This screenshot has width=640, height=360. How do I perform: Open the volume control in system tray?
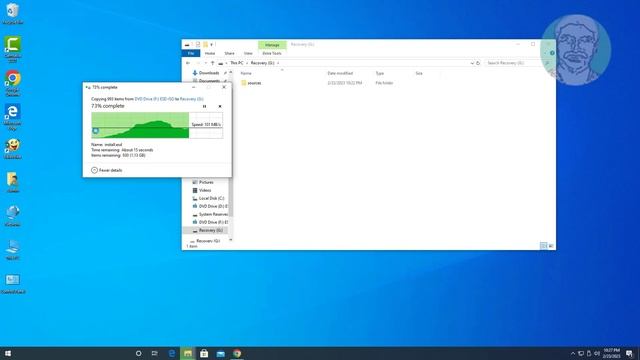[x=596, y=353]
